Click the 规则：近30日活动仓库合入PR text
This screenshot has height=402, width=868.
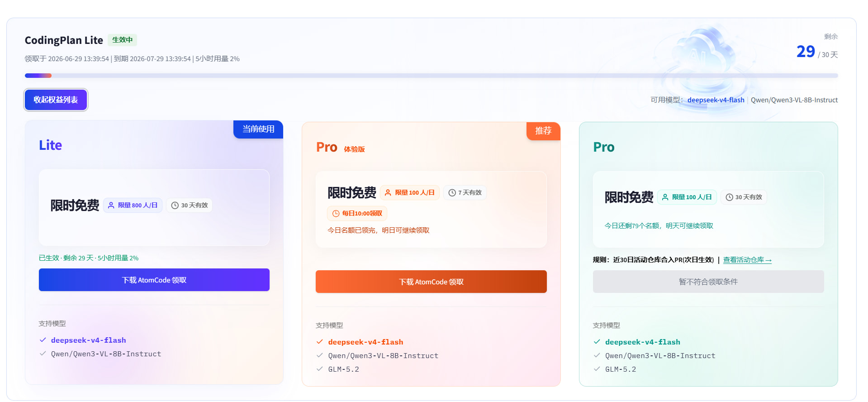pos(653,260)
